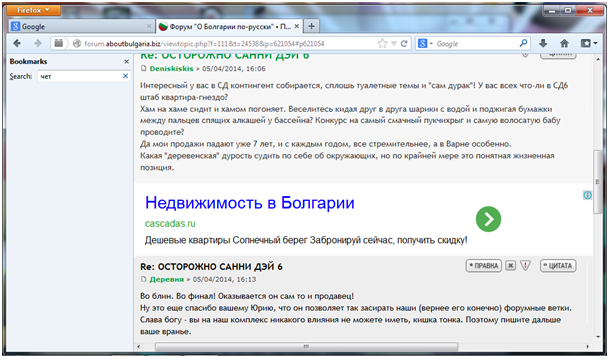Open the orange Firefox menu button
The height and width of the screenshot is (360, 614).
pyautogui.click(x=33, y=10)
